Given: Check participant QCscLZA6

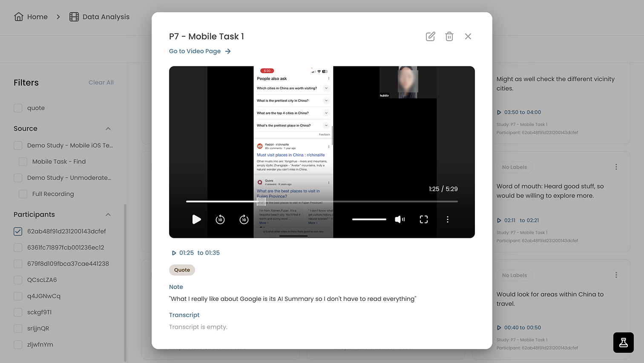Looking at the screenshot, I should [x=18, y=280].
